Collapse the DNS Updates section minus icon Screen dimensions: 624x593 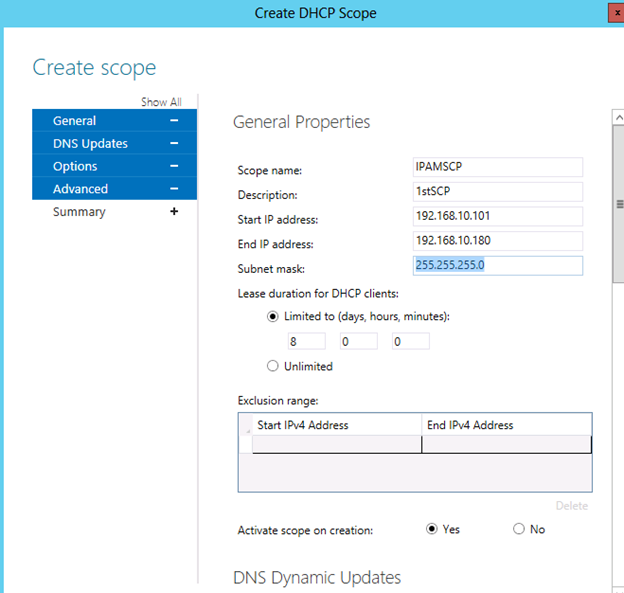coord(174,143)
